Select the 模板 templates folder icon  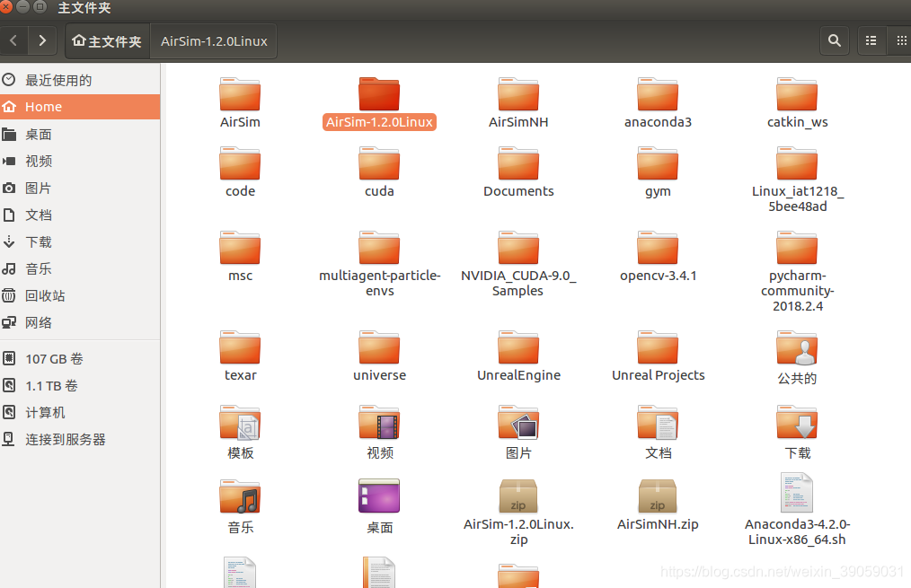click(x=240, y=422)
